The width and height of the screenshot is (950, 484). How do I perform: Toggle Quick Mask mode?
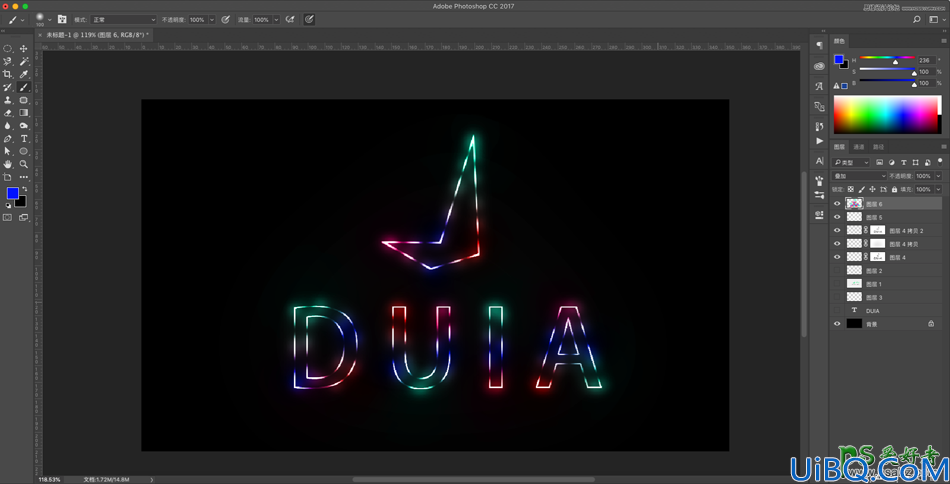pos(8,217)
